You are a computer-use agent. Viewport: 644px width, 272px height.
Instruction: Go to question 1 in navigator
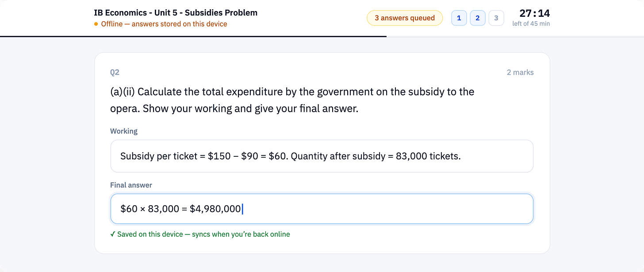[x=459, y=18]
